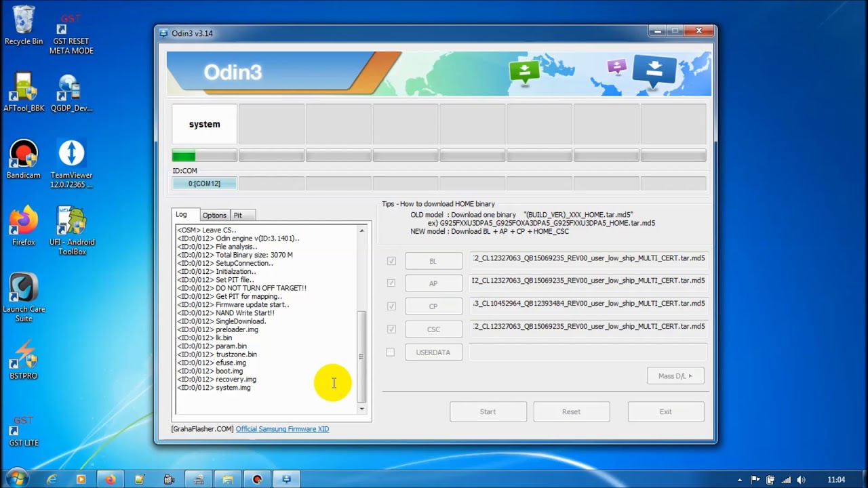Toggle the CP file checkbox

tap(391, 306)
